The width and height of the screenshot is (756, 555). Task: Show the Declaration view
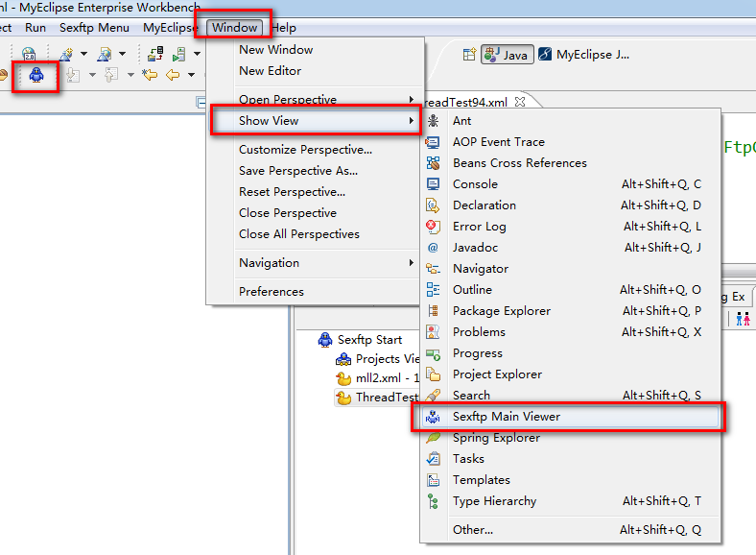pyautogui.click(x=571, y=205)
